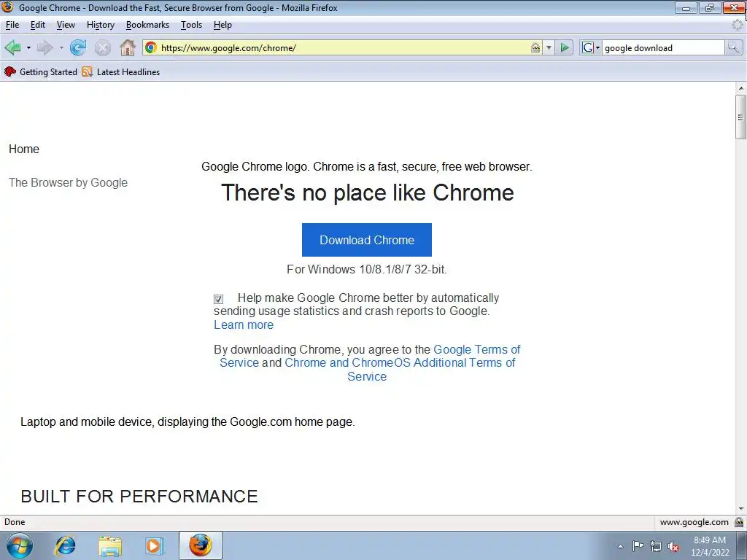Screen dimensions: 747x560
Task: Click the Download Chrome button
Action: point(367,240)
